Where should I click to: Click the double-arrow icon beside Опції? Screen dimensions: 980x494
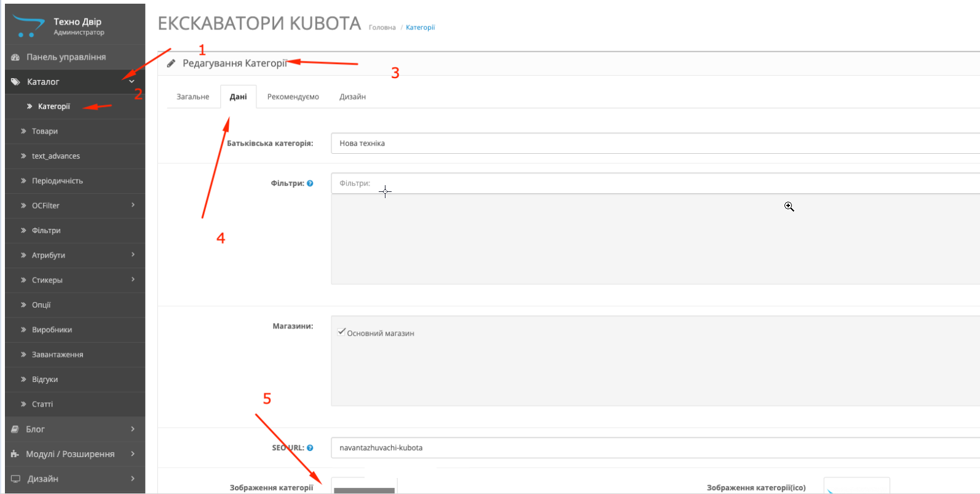click(x=23, y=305)
